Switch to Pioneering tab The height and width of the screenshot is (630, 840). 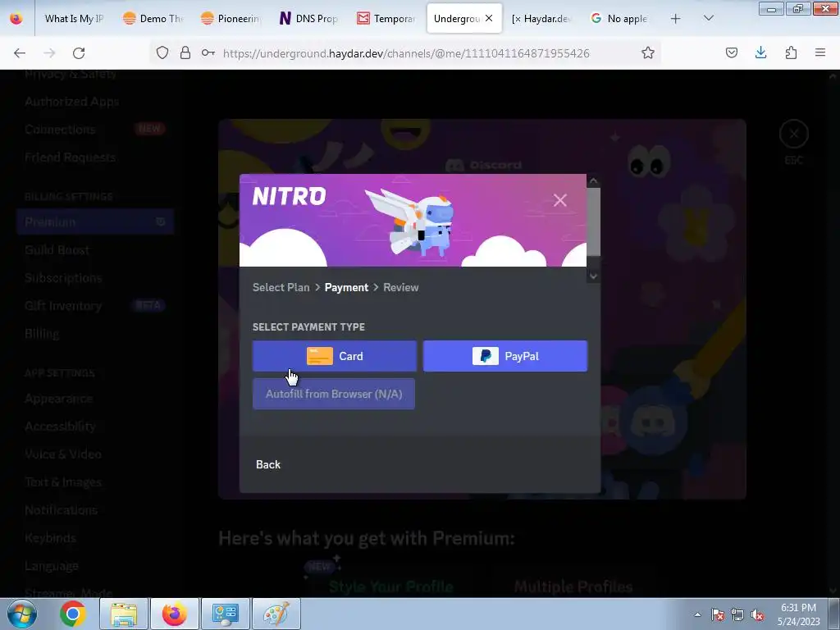click(231, 19)
